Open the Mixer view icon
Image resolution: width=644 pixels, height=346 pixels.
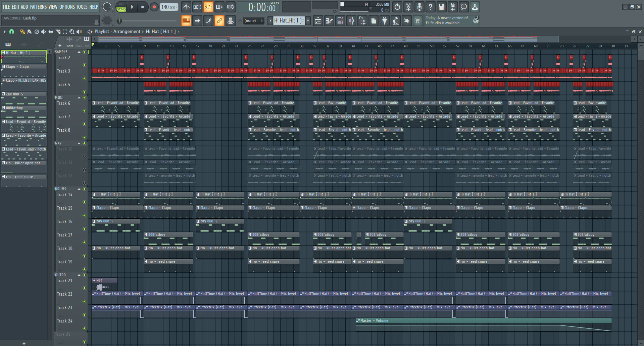point(351,21)
